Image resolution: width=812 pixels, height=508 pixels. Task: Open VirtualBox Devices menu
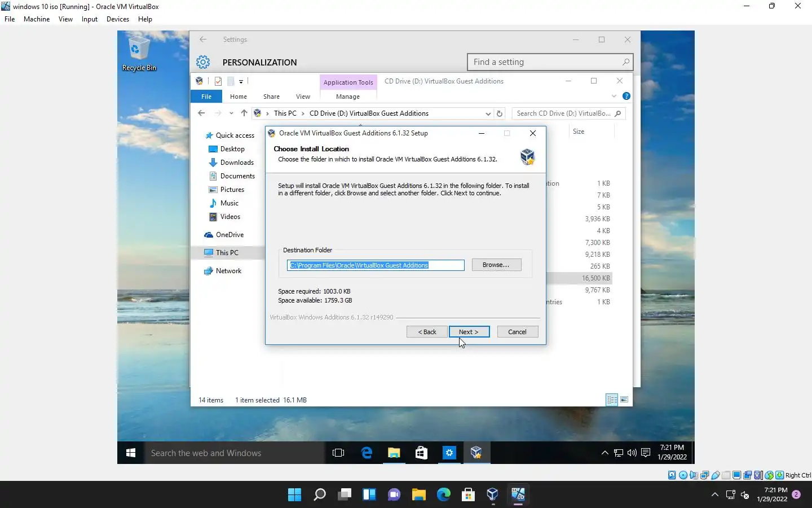coord(118,19)
